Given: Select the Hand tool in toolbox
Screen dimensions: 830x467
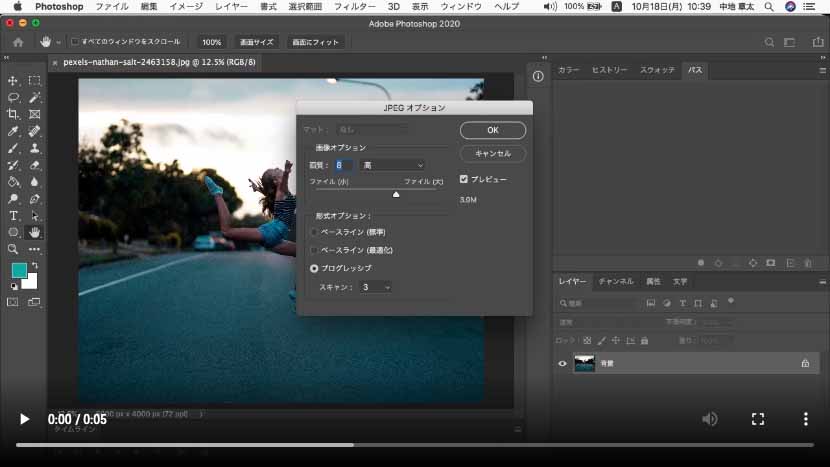Looking at the screenshot, I should (x=34, y=232).
